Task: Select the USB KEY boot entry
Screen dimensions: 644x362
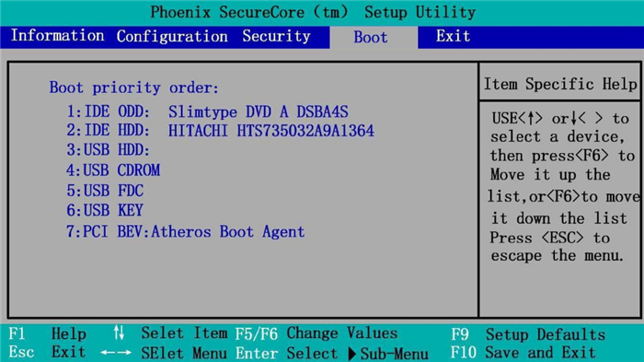Action: click(x=105, y=210)
